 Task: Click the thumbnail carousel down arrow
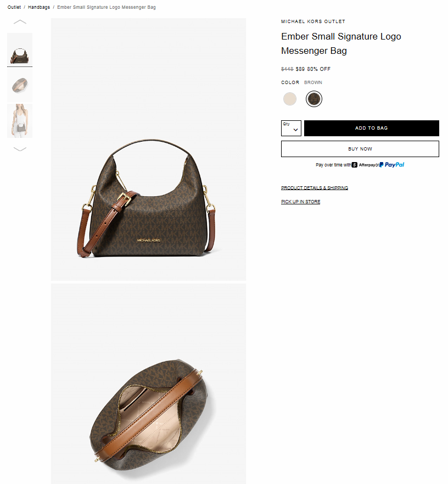point(20,149)
